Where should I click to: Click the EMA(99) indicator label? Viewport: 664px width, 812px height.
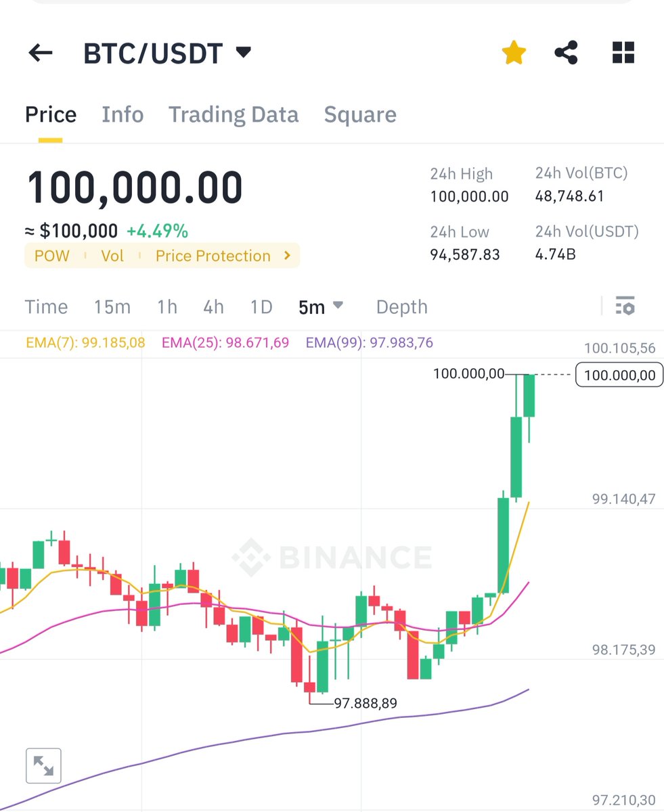370,342
